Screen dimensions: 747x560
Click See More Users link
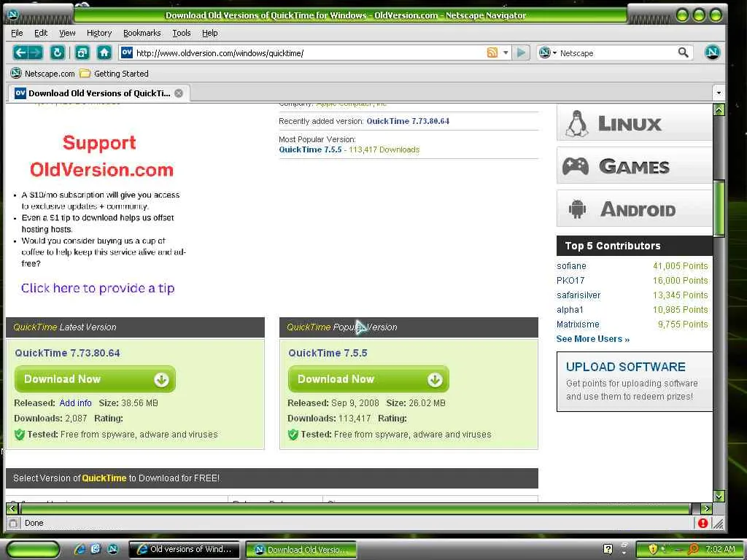(x=592, y=339)
